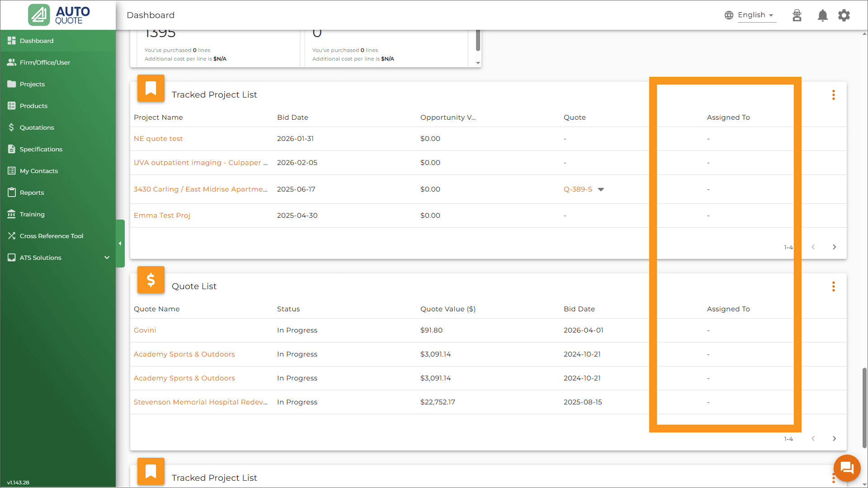868x488 pixels.
Task: Click the main page vertical scrollbar
Action: pos(864,408)
